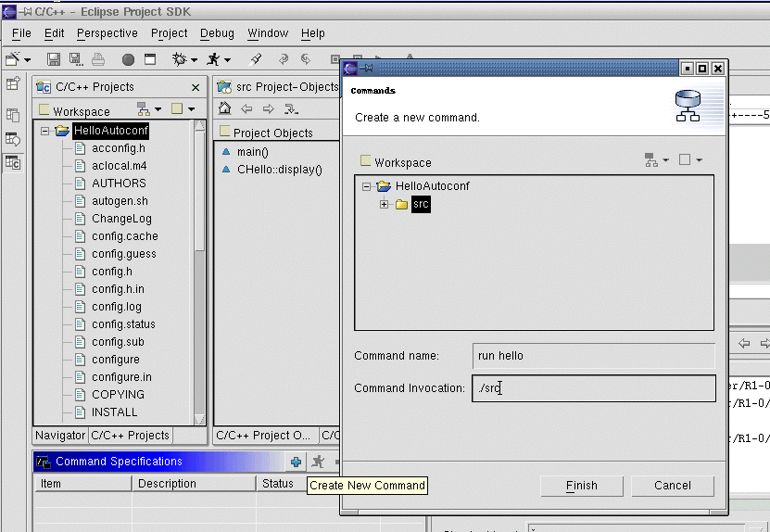Open the new wizard dropdown arrow
Viewport: 770px width, 532px height.
28,59
